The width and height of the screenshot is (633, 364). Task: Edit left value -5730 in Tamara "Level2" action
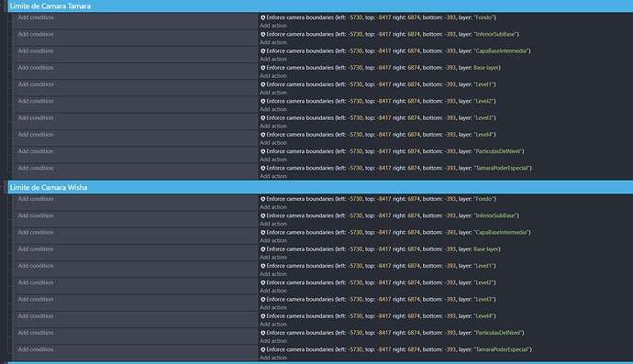click(355, 101)
